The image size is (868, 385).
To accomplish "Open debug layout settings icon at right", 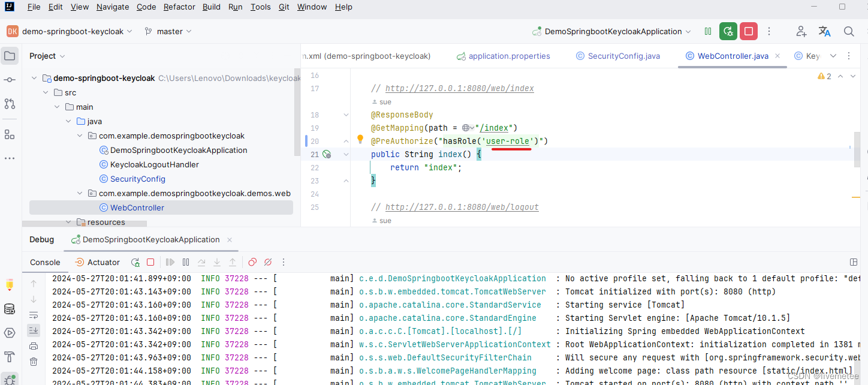I will click(x=854, y=262).
